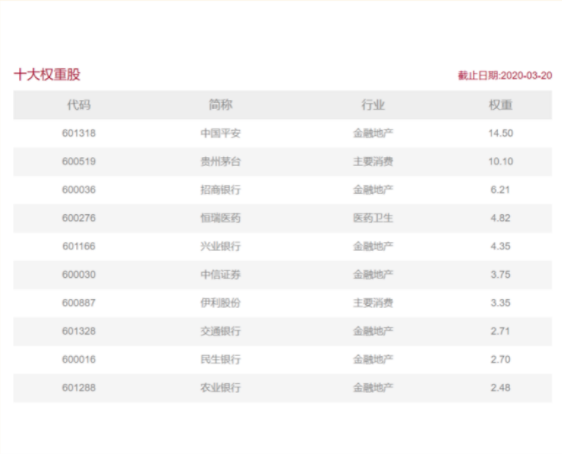Select stock name 贵州茅台

tap(220, 162)
